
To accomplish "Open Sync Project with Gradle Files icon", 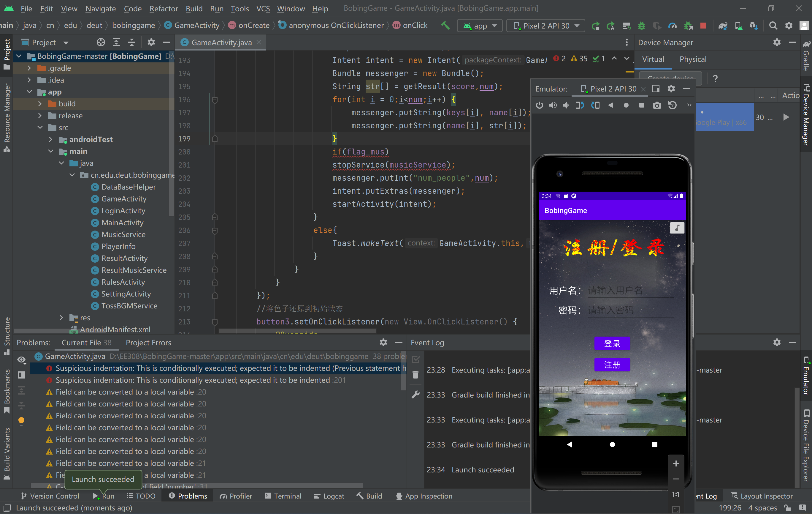I will coord(723,26).
